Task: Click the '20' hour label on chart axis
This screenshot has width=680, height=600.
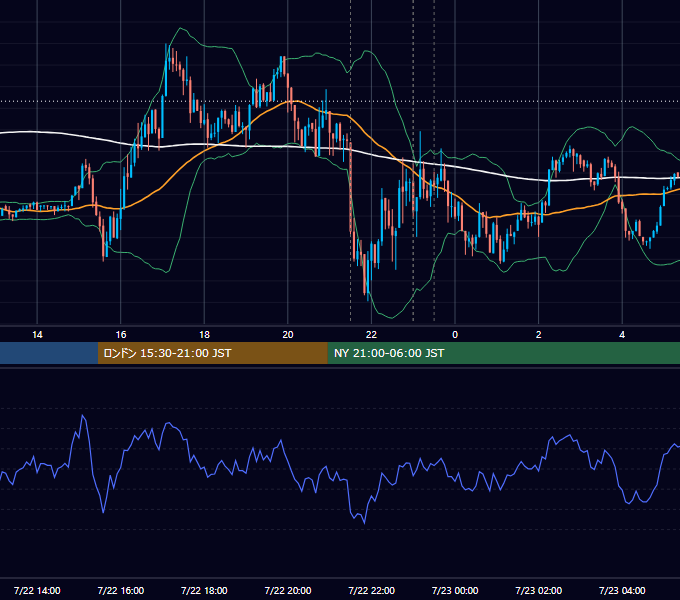Action: (x=288, y=335)
